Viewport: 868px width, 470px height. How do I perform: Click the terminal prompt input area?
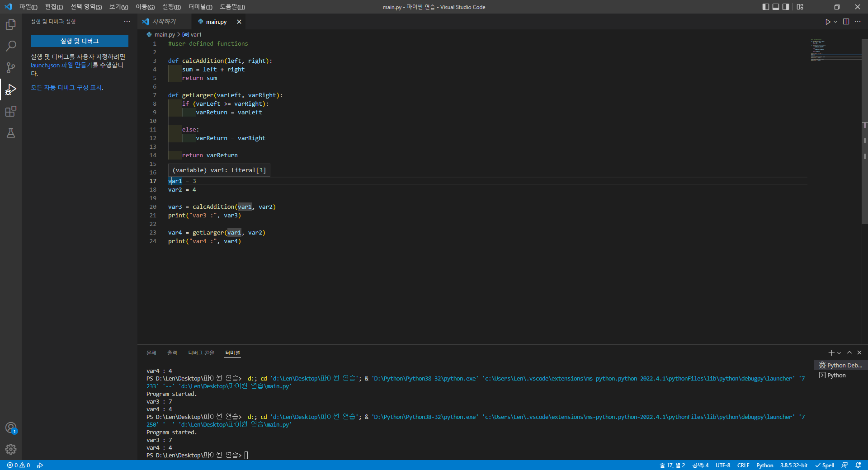(x=246, y=455)
